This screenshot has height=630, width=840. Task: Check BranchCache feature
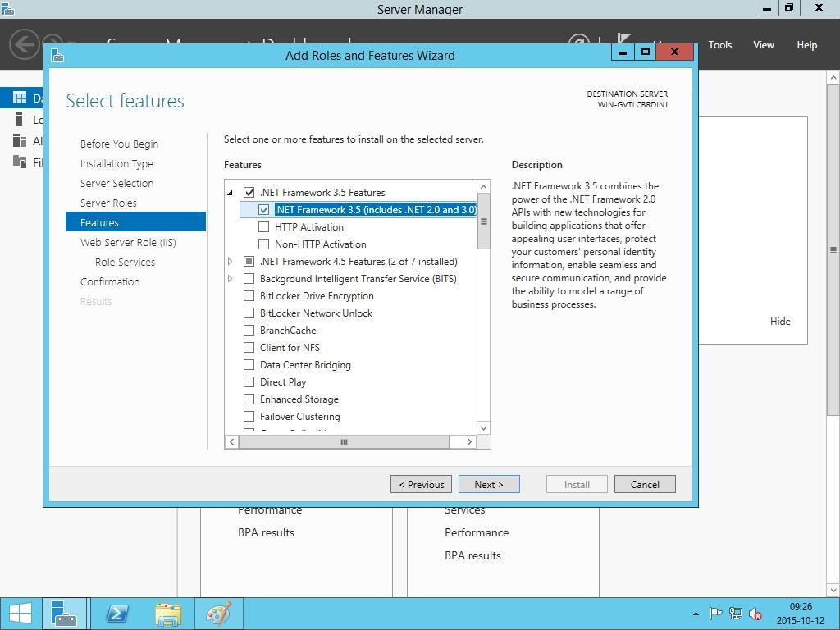[x=249, y=330]
